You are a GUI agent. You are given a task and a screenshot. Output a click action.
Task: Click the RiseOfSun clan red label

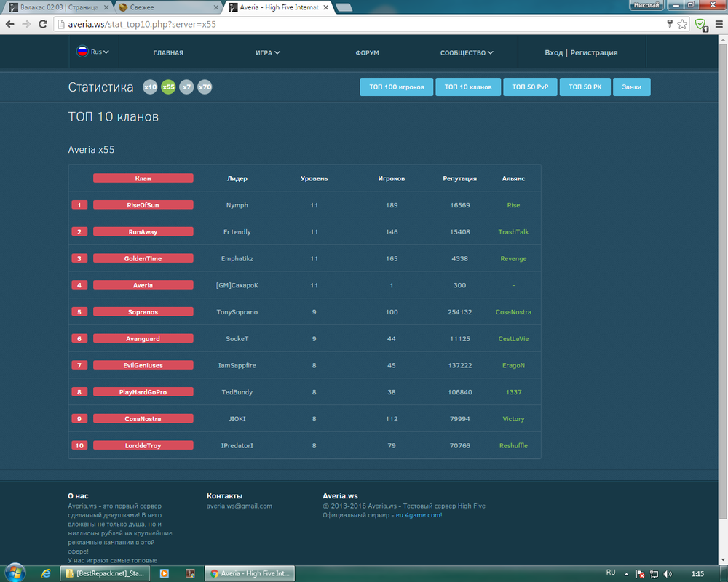pyautogui.click(x=143, y=205)
